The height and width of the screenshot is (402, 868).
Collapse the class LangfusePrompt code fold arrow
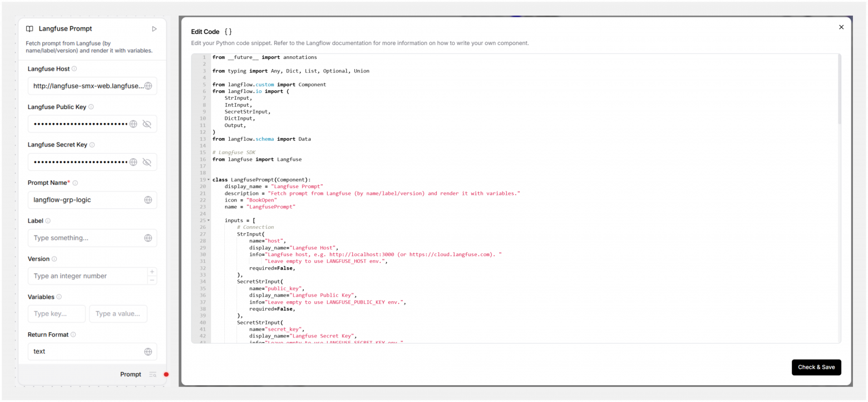[x=209, y=180]
